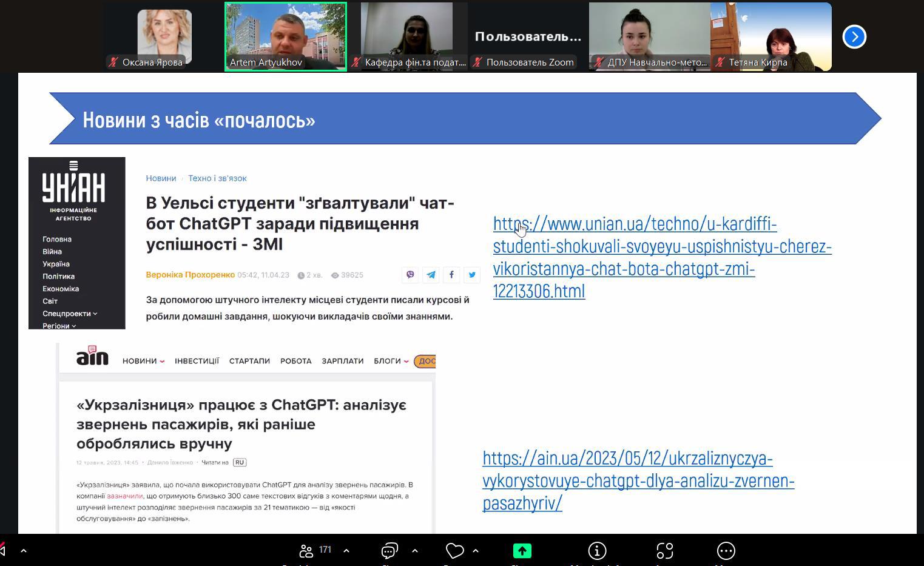Open the More options ellipsis icon
This screenshot has height=566, width=924.
726,550
